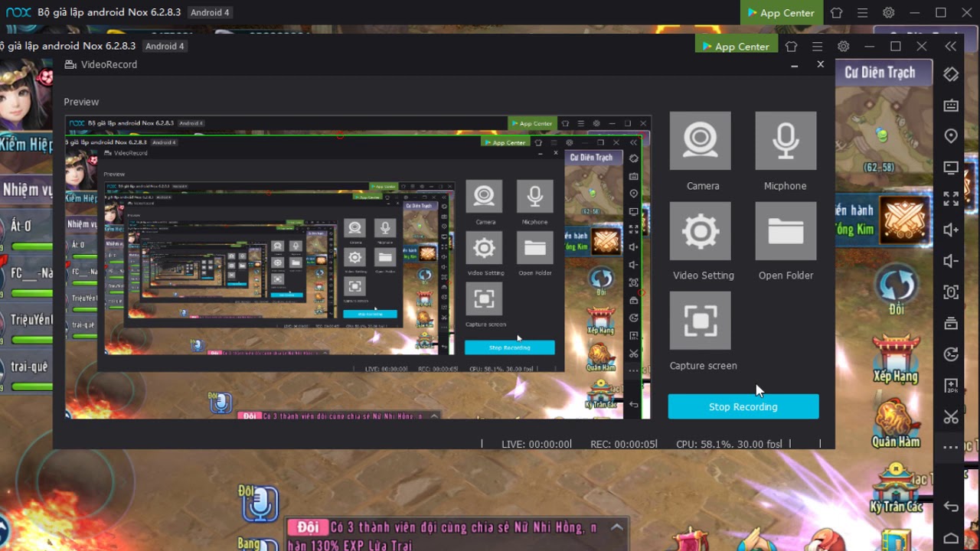Click theme shirt icon in inner title bar
Image resolution: width=980 pixels, height=551 pixels.
click(792, 46)
